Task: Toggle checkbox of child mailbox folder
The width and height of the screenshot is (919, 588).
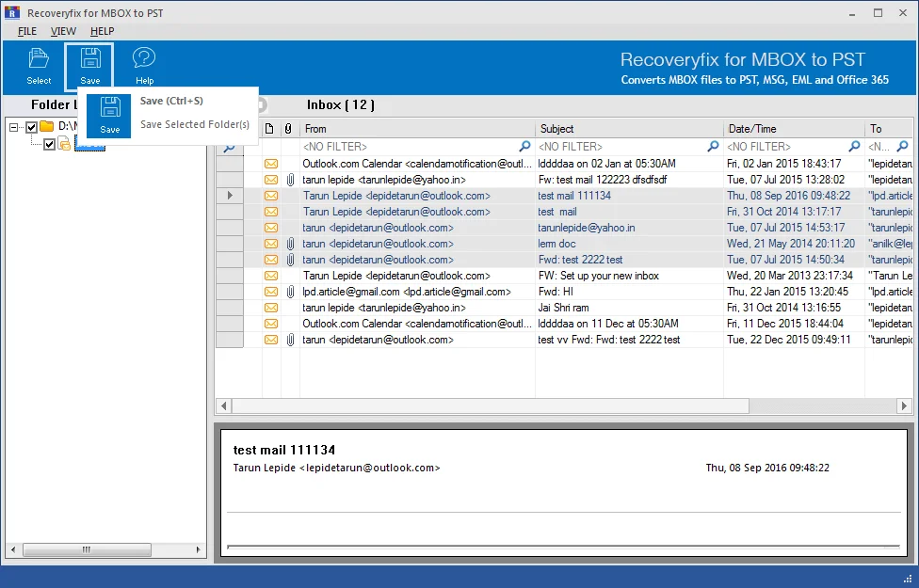Action: click(49, 144)
